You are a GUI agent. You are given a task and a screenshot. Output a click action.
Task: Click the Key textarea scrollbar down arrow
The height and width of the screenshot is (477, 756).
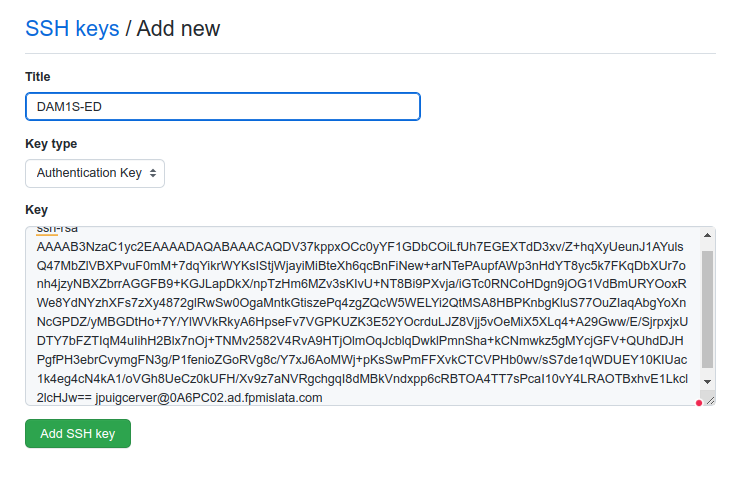point(707,382)
